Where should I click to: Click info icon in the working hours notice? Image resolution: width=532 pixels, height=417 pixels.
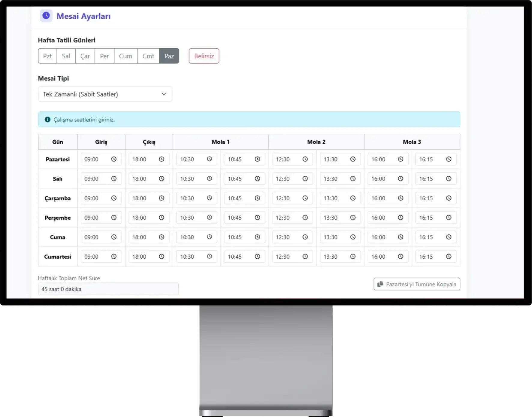[47, 120]
